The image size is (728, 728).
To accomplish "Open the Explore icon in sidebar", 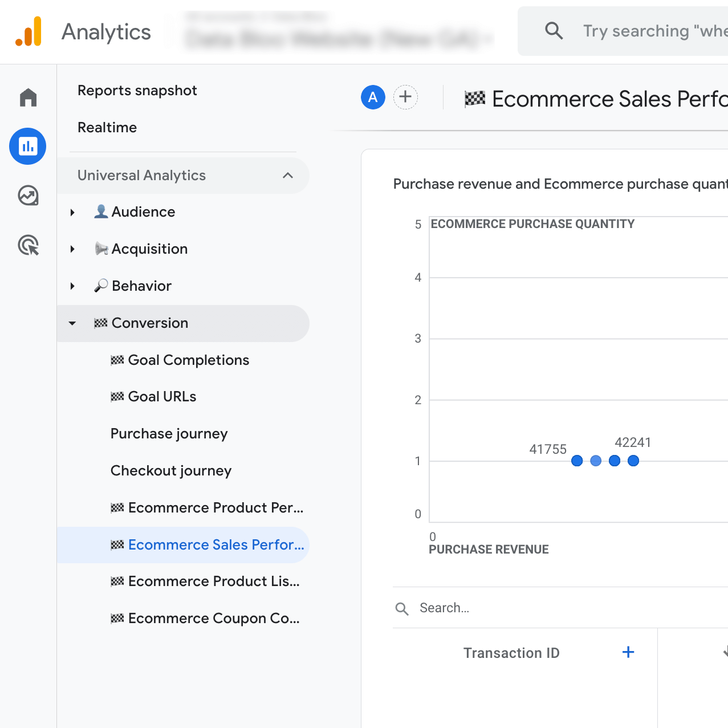I will click(x=28, y=196).
